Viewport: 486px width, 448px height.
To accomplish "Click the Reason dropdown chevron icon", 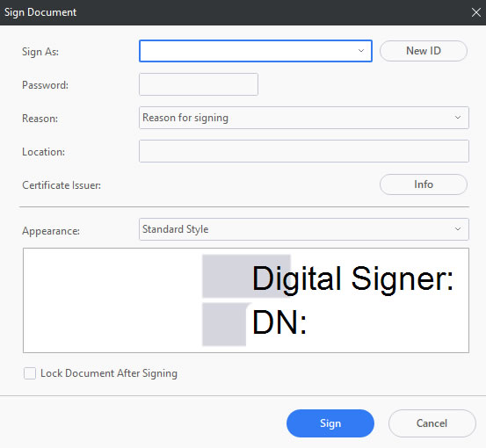I will [x=458, y=118].
